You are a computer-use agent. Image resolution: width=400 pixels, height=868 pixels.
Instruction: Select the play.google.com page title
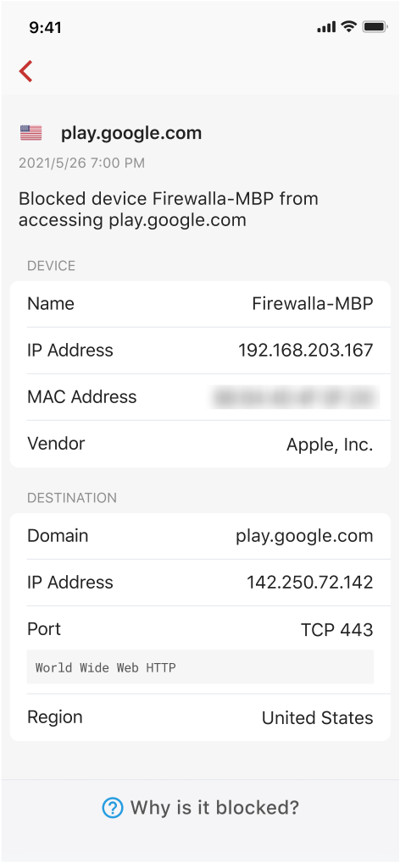pyautogui.click(x=131, y=134)
